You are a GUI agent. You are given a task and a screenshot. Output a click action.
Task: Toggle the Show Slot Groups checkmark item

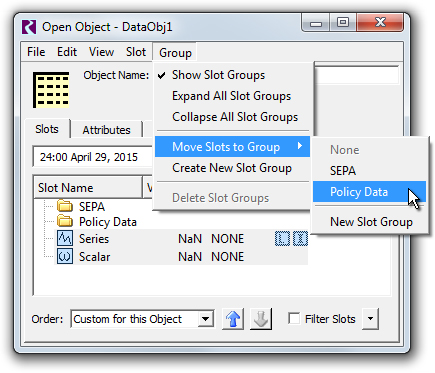tap(232, 75)
